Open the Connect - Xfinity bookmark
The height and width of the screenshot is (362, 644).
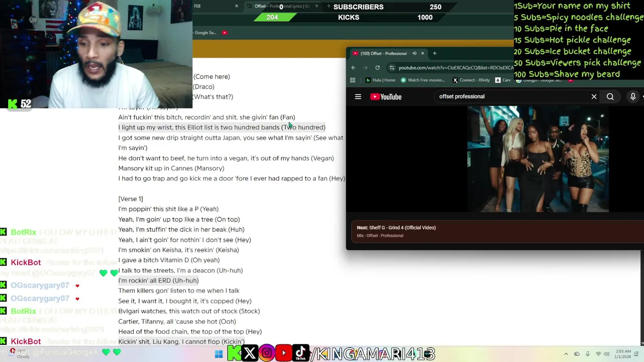click(x=471, y=80)
